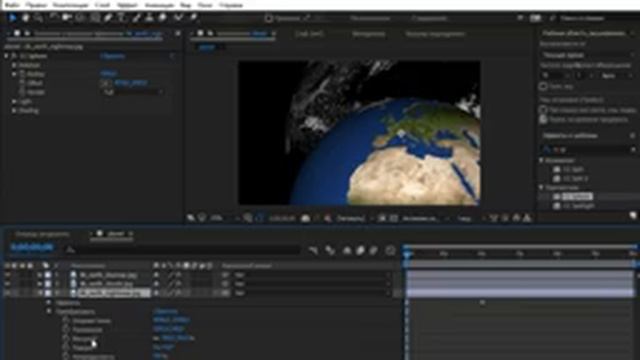Toggle the CC Sphere effect fx switch

coord(14,56)
